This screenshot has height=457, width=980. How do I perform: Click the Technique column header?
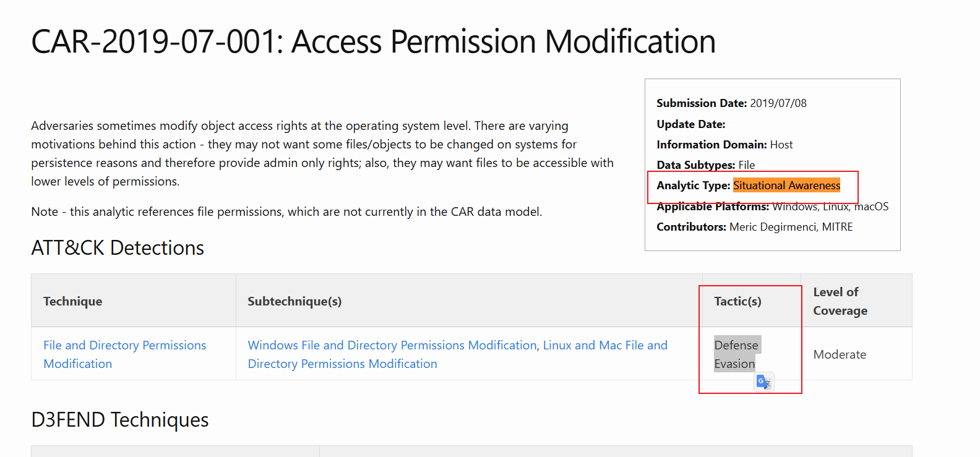73,301
